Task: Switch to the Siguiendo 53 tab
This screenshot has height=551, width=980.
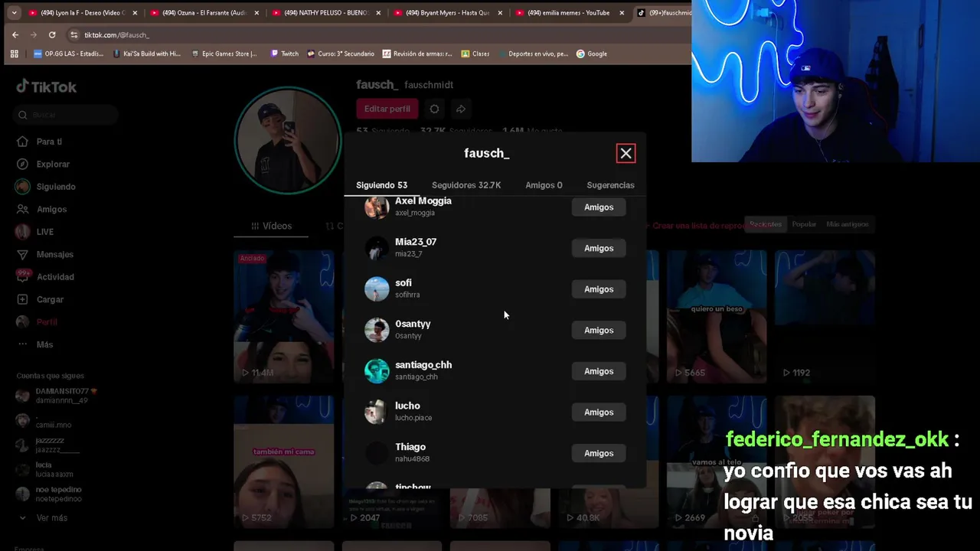Action: coord(381,185)
